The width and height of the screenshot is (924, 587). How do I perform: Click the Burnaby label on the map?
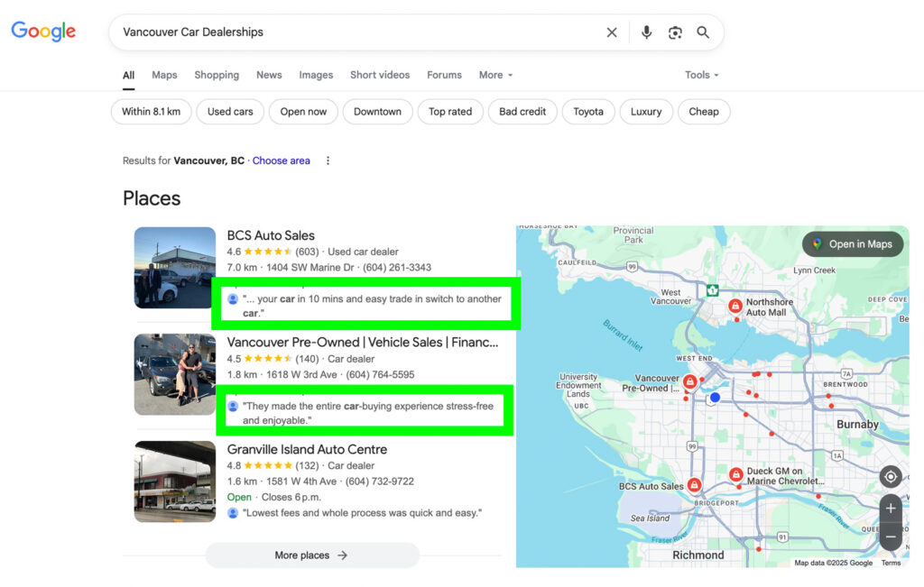[857, 425]
